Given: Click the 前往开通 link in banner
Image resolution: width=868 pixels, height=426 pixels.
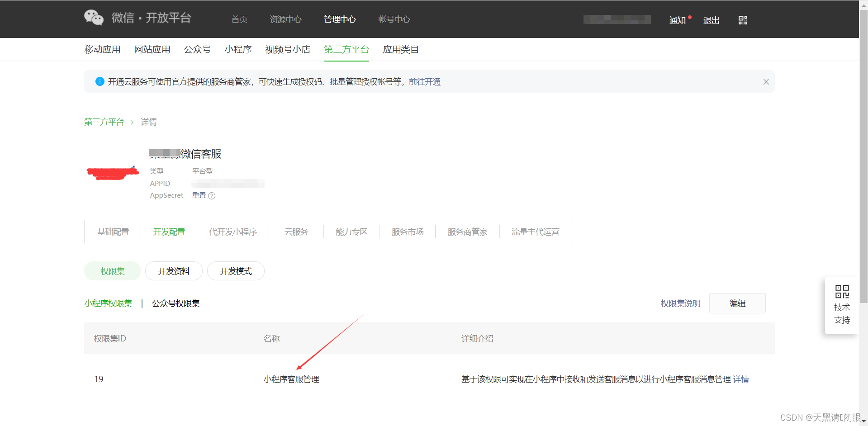Looking at the screenshot, I should 425,82.
